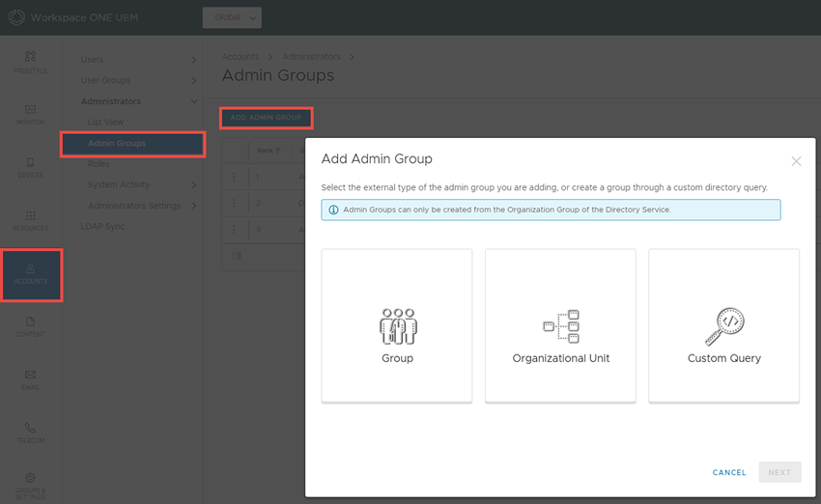Open Roles under Administrators
Image resolution: width=821 pixels, height=504 pixels.
tap(99, 164)
